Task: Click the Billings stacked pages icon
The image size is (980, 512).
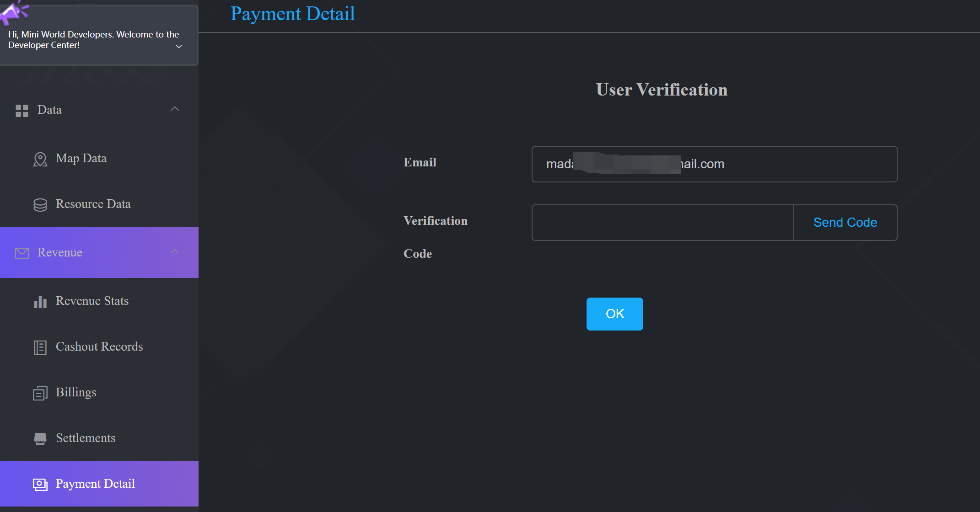Action: pos(40,393)
